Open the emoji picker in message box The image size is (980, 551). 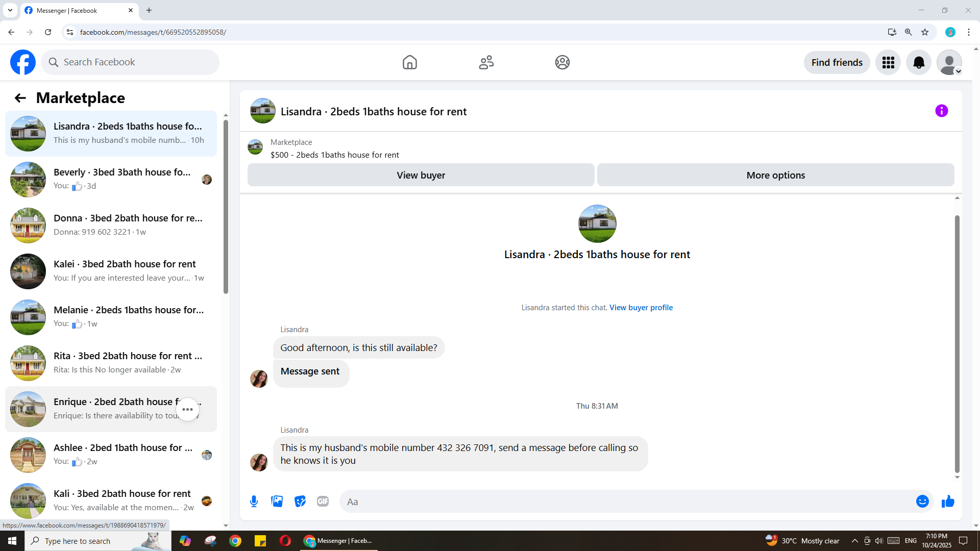coord(922,502)
